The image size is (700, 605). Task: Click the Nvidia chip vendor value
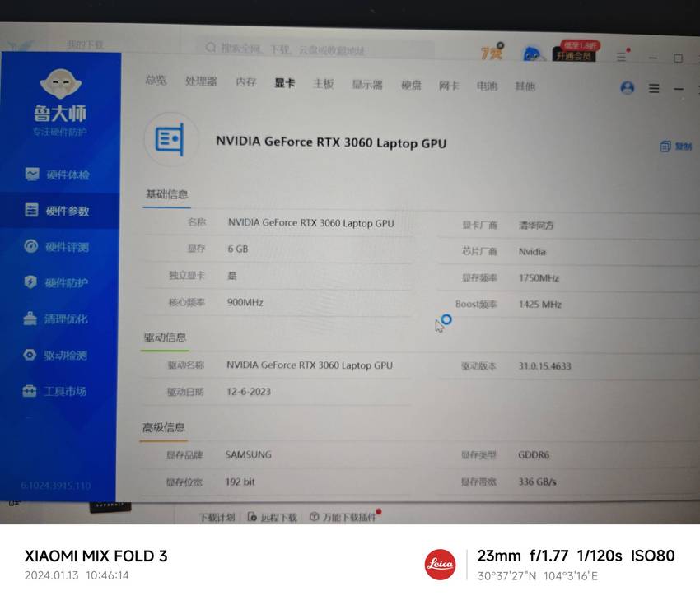532,252
